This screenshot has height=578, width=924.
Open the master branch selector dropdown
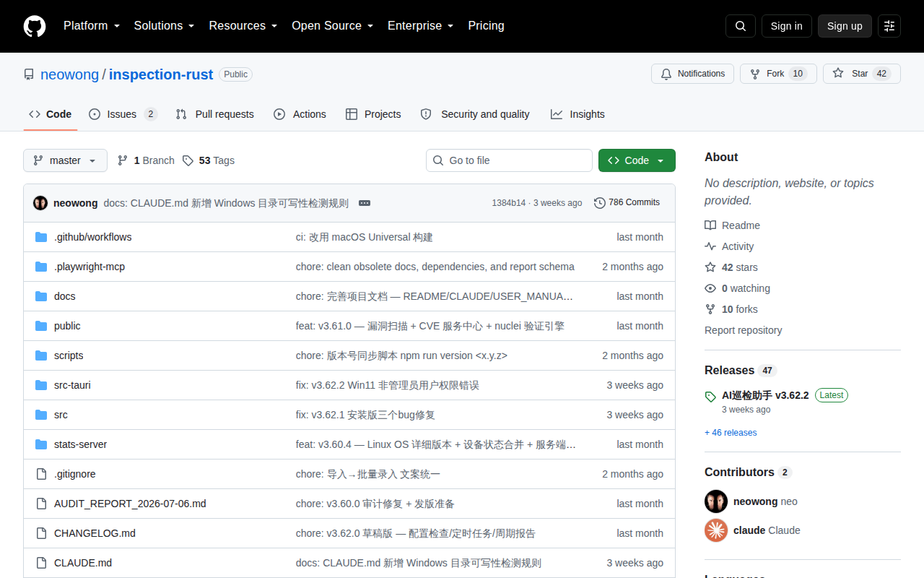click(x=65, y=160)
